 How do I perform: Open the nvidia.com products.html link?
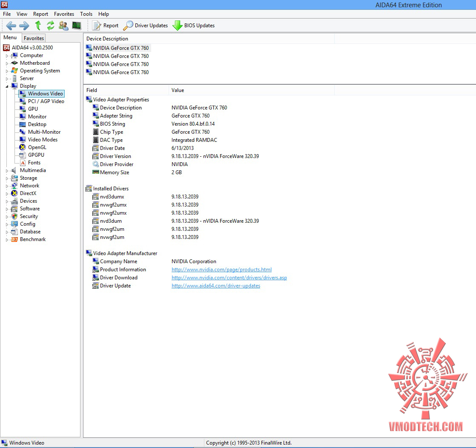pyautogui.click(x=221, y=270)
